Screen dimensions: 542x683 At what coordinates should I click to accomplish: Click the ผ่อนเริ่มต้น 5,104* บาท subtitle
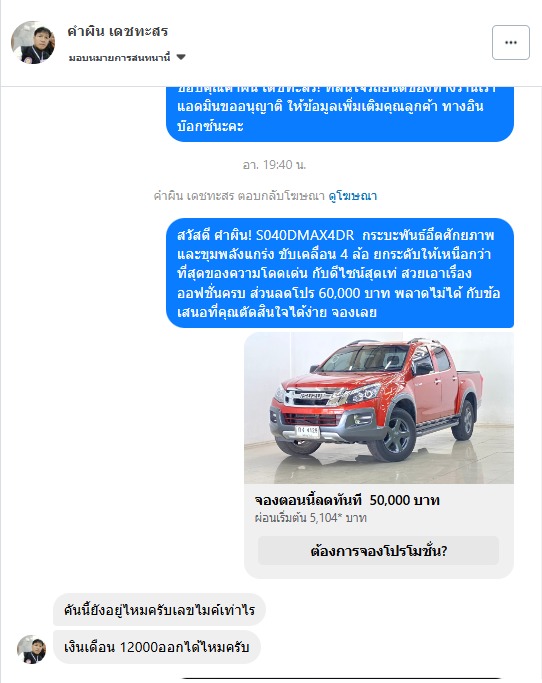pos(311,518)
